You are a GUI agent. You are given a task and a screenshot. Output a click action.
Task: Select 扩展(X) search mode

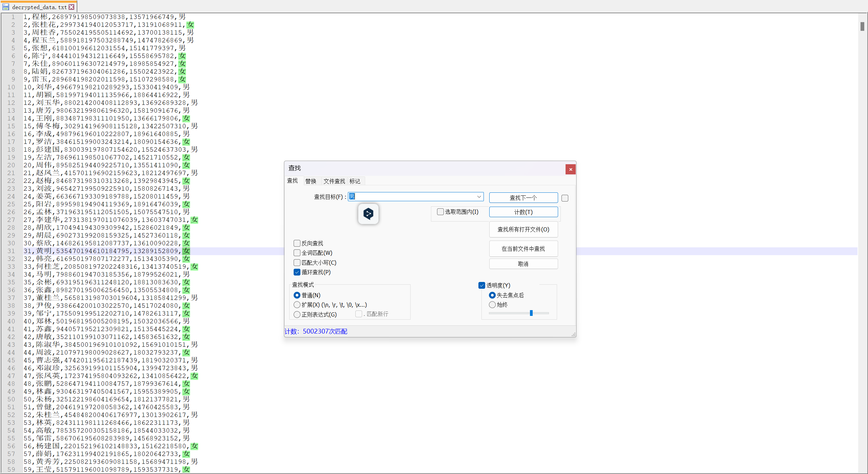pos(297,305)
